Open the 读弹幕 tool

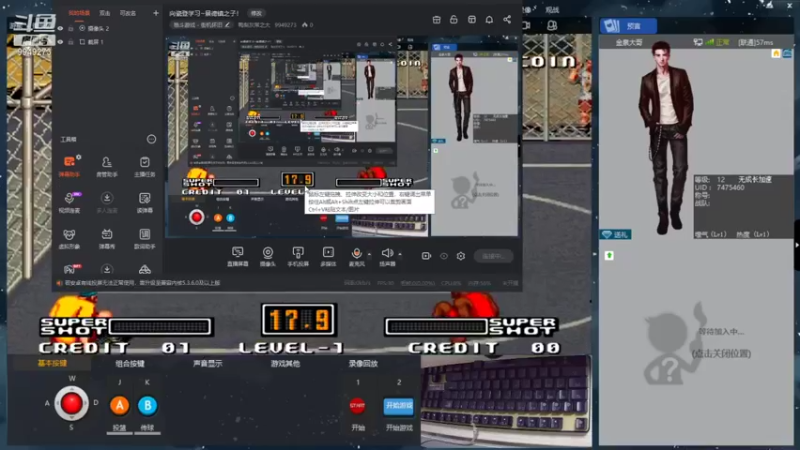click(x=144, y=202)
